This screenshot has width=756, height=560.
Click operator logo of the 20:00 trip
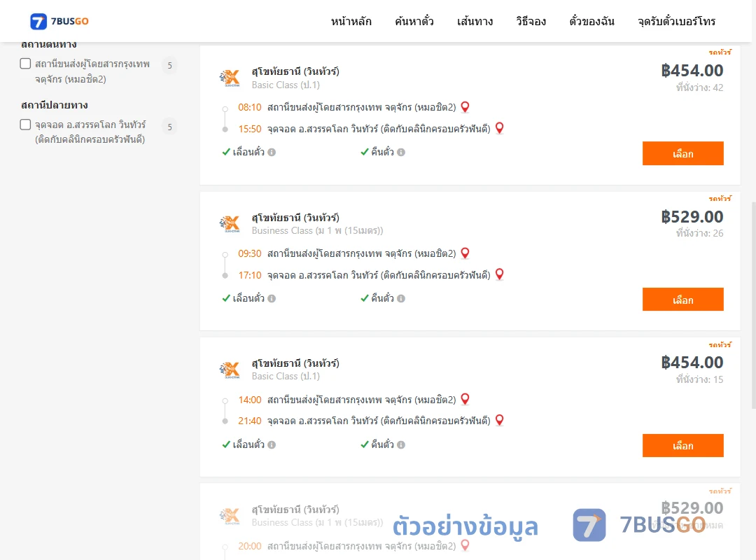pyautogui.click(x=230, y=516)
